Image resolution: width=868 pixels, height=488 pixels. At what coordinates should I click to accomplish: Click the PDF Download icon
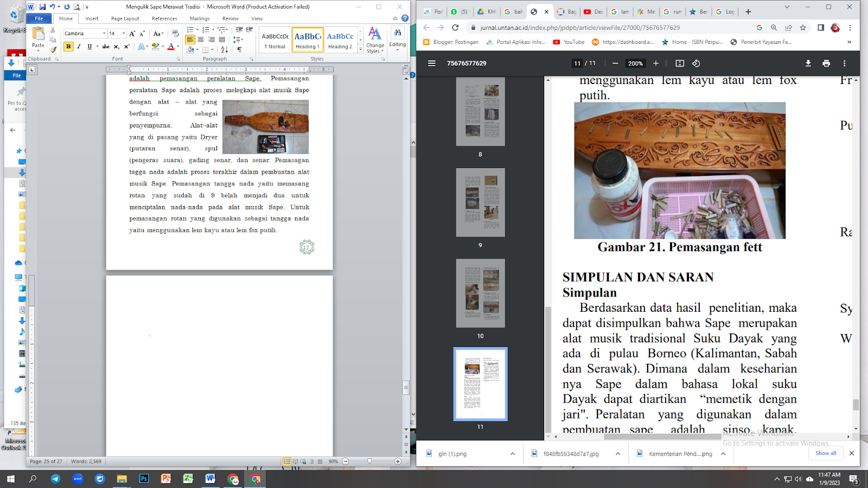pyautogui.click(x=808, y=63)
